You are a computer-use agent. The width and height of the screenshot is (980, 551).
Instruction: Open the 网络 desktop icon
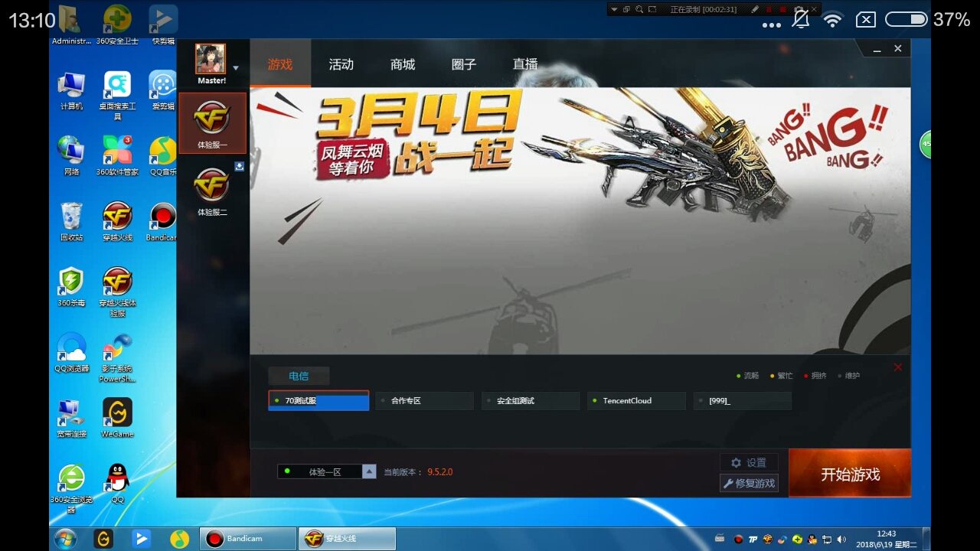pos(71,156)
